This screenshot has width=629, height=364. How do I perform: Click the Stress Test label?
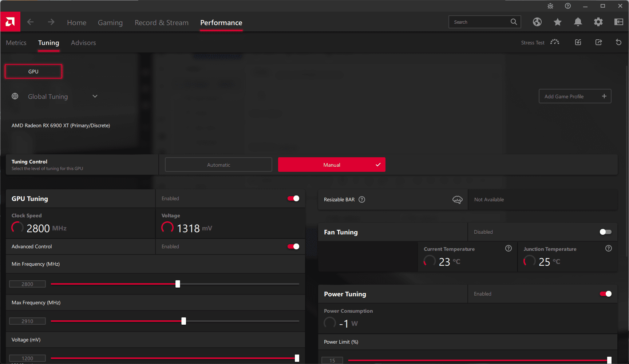(x=533, y=43)
